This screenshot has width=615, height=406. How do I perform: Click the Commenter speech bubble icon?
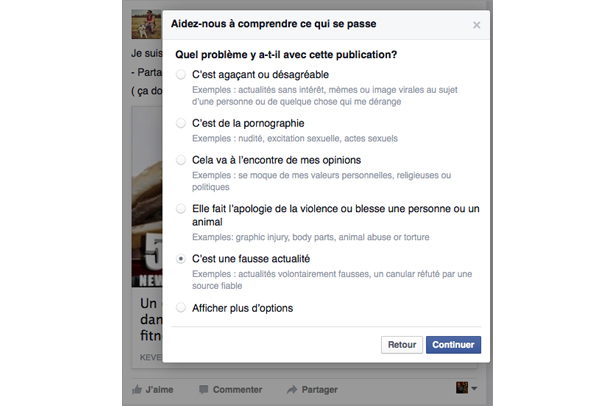click(x=203, y=390)
